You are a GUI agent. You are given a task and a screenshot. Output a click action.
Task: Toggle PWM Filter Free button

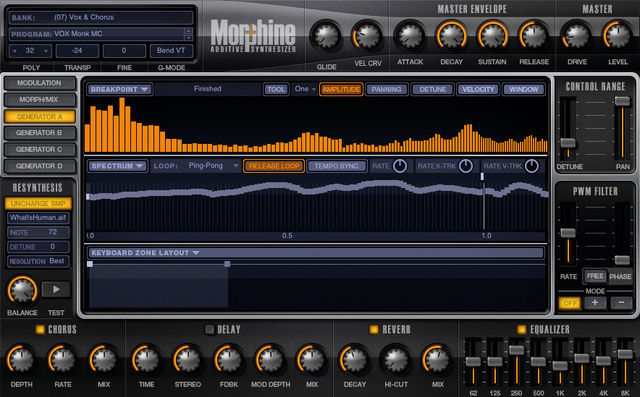595,276
